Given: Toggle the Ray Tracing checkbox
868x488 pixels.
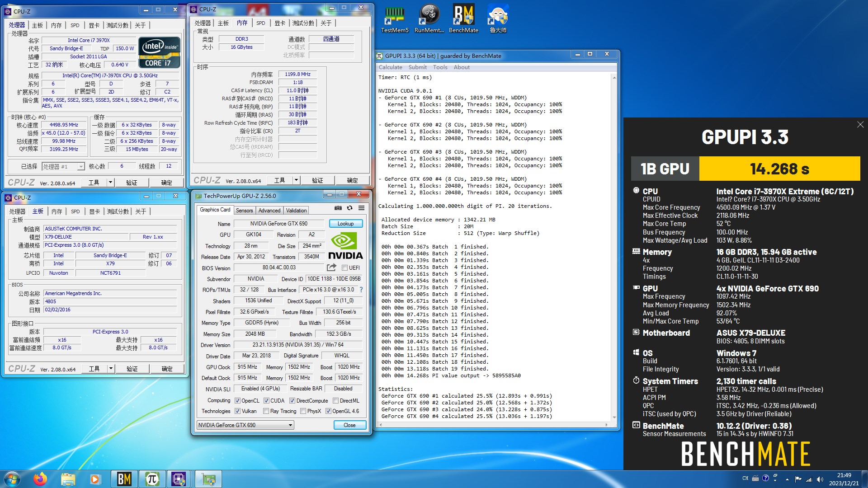Looking at the screenshot, I should [x=266, y=411].
